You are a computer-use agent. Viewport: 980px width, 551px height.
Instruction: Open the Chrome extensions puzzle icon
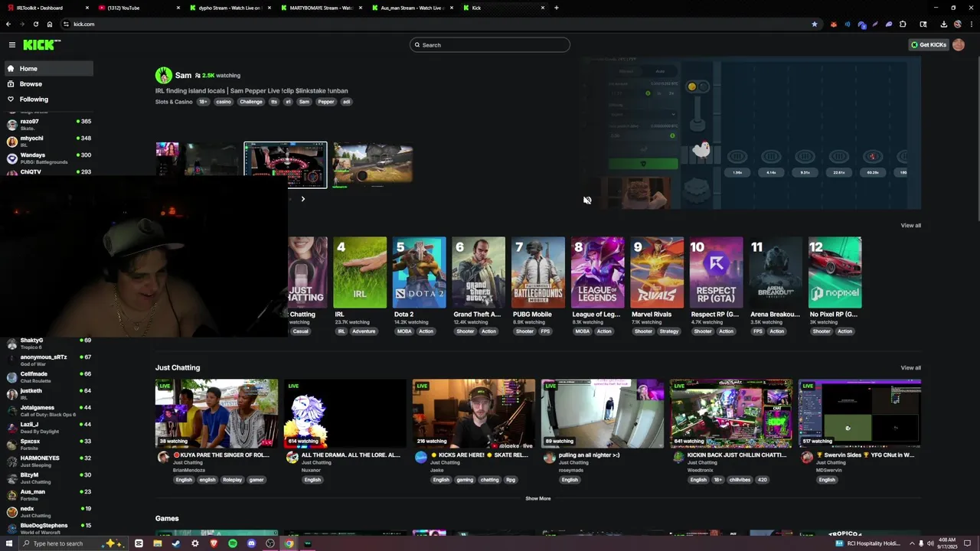[x=903, y=24]
